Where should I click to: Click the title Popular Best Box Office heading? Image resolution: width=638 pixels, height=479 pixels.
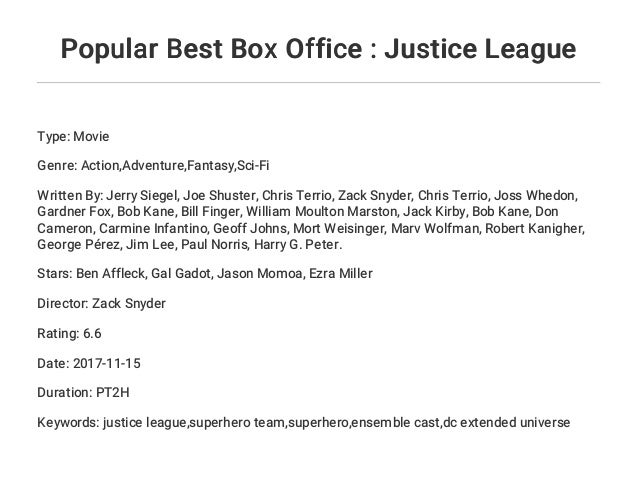pos(318,49)
